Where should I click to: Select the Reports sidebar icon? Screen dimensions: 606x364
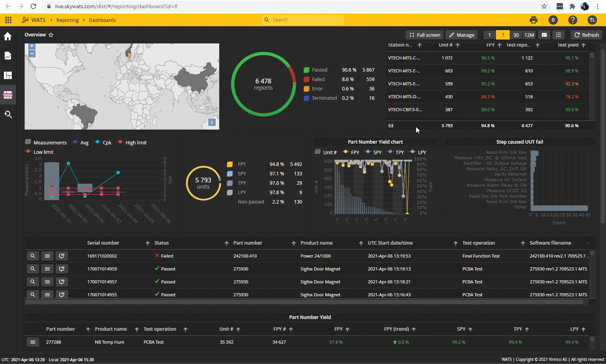click(x=8, y=56)
